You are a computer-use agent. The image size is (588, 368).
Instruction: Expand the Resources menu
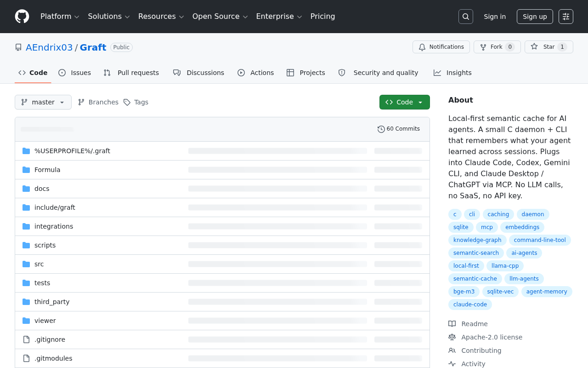pyautogui.click(x=161, y=17)
